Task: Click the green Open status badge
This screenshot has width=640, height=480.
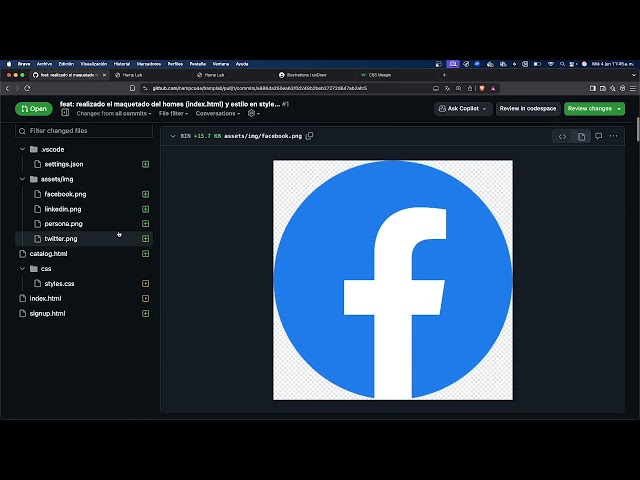Action: point(34,109)
